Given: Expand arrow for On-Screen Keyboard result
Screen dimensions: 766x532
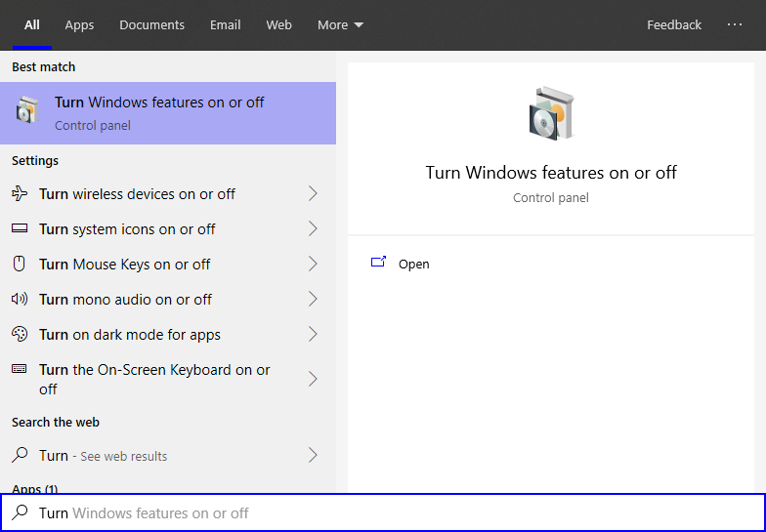Looking at the screenshot, I should point(313,379).
